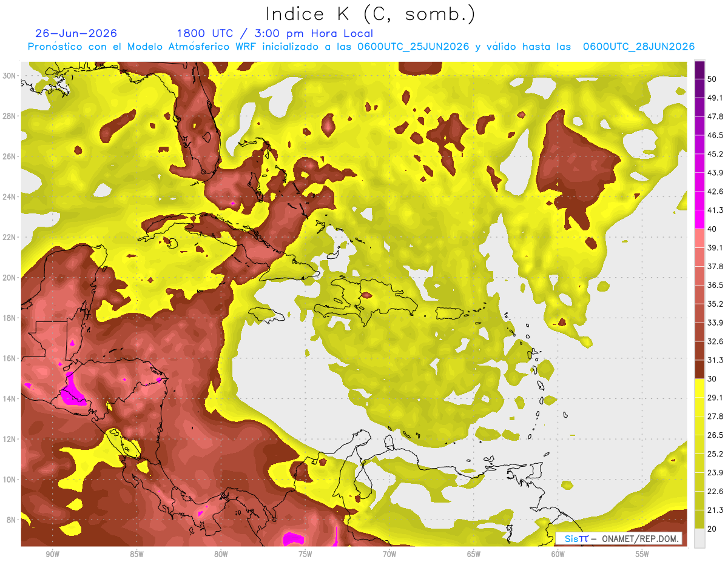Click the olive colorbar segment between 20 and 21.3
Image resolution: width=728 pixels, height=562 pixels.
(x=699, y=519)
